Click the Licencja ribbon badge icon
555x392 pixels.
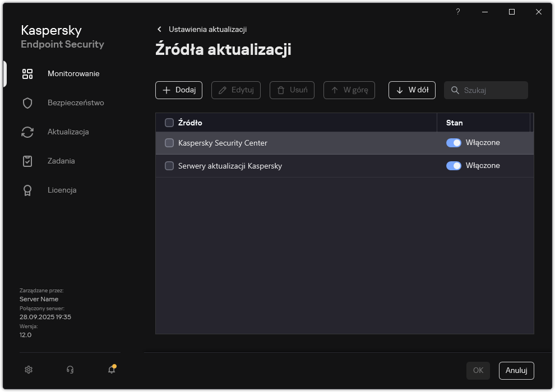click(x=27, y=190)
